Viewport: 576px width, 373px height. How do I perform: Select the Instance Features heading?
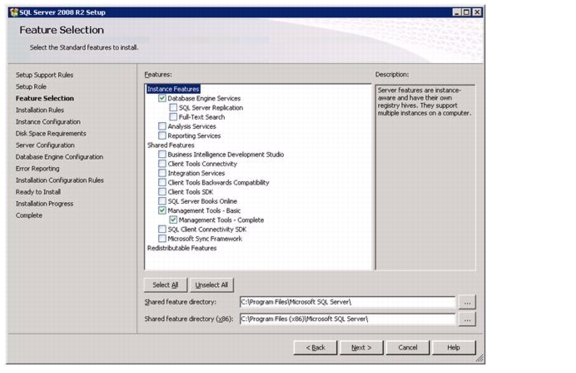click(x=173, y=89)
